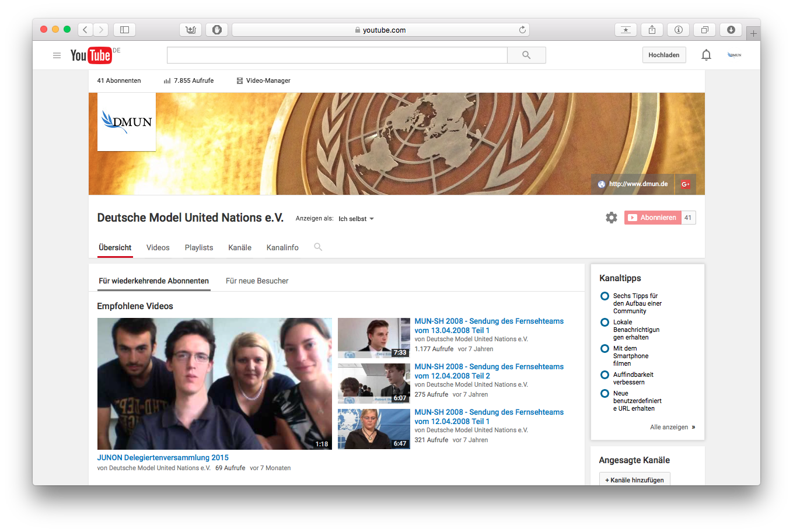This screenshot has width=793, height=532.
Task: Click the Google+ icon on banner
Action: click(686, 184)
